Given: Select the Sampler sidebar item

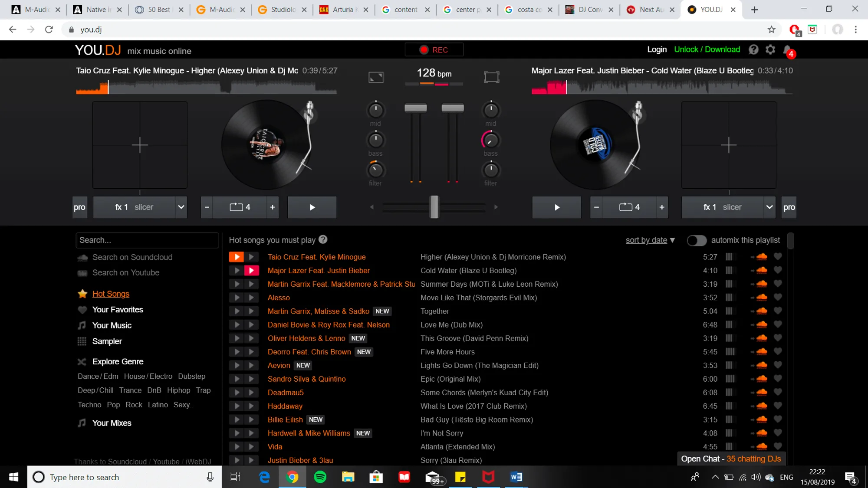Looking at the screenshot, I should pyautogui.click(x=107, y=341).
